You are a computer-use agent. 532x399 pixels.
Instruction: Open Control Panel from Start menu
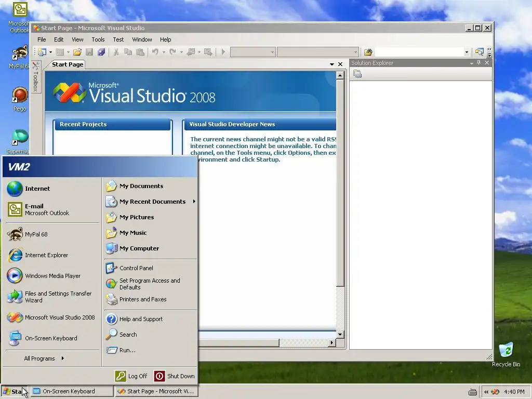150,268
